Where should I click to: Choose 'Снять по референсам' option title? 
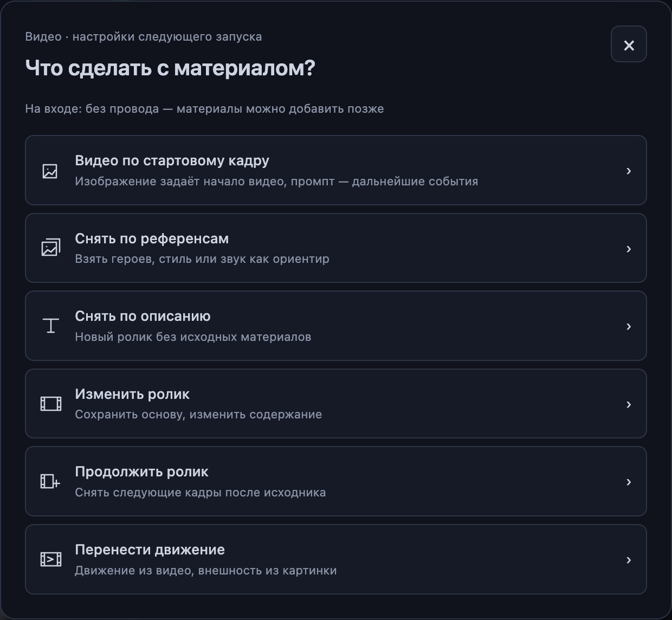tap(152, 238)
